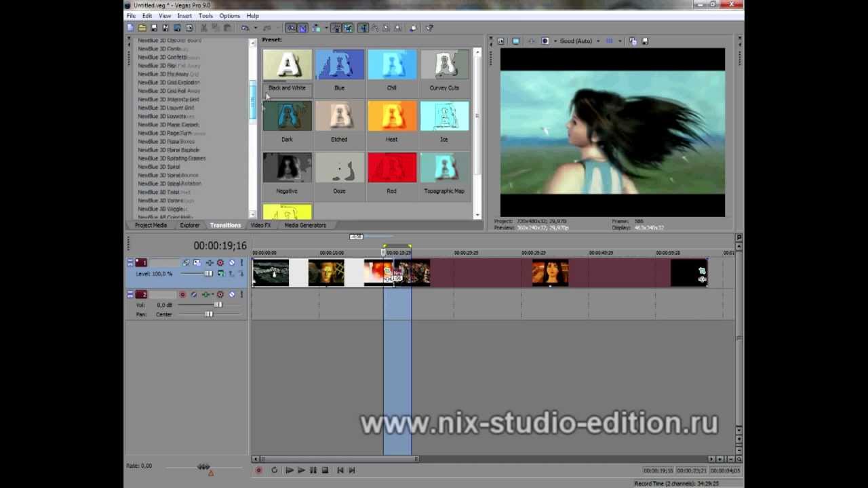Open Track FX on video track 1
The height and width of the screenshot is (488, 868).
click(x=210, y=262)
